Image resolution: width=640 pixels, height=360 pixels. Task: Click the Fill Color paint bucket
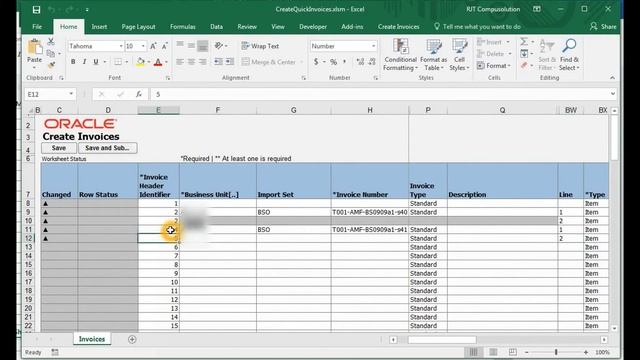pos(140,62)
